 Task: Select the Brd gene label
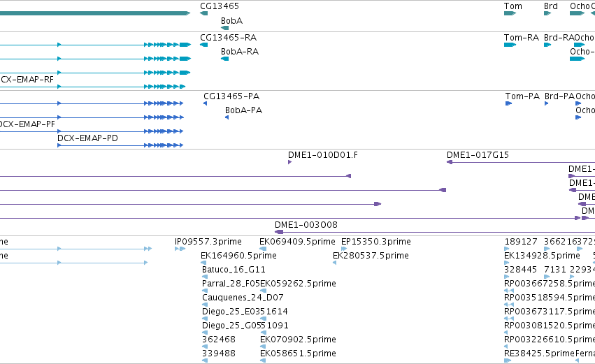(551, 6)
